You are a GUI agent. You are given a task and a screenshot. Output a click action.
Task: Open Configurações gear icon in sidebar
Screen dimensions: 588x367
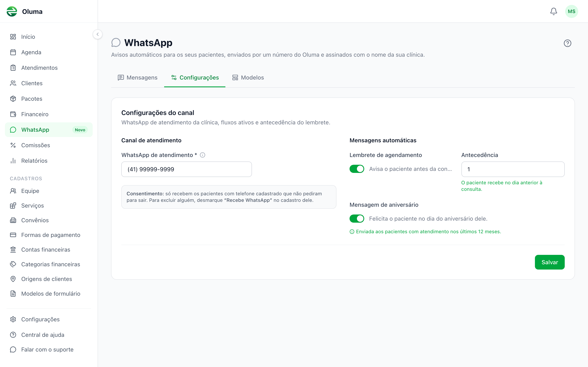13,319
